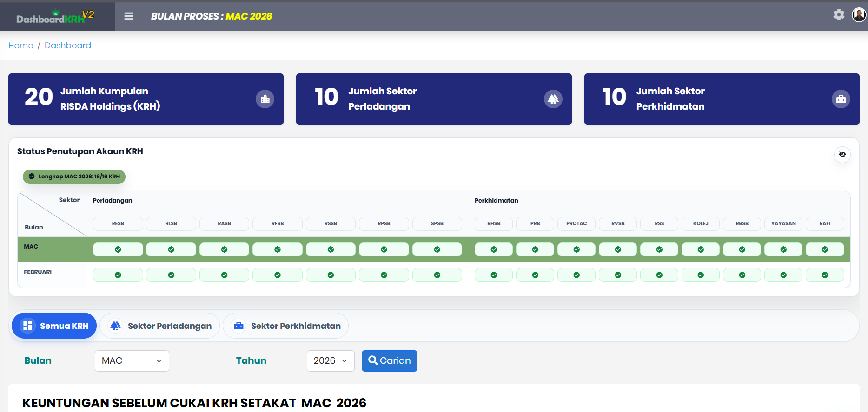Image resolution: width=868 pixels, height=412 pixels.
Task: Click MAC status check for RVSB
Action: [618, 249]
